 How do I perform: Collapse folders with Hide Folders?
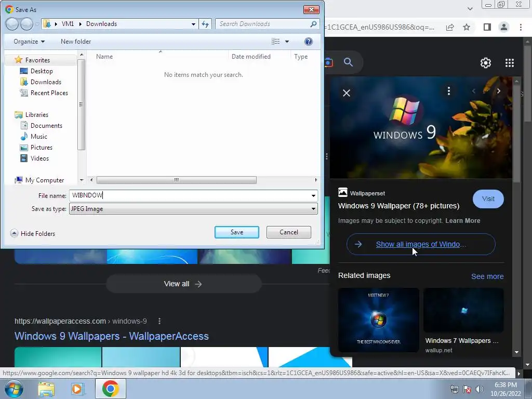pos(33,233)
